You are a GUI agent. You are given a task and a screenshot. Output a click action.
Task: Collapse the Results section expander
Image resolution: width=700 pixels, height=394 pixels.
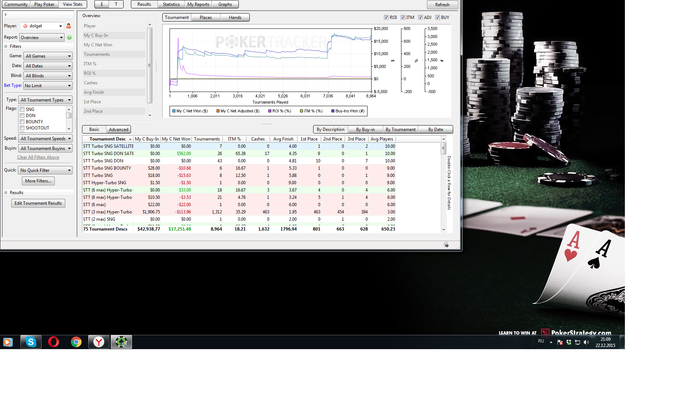[6, 193]
